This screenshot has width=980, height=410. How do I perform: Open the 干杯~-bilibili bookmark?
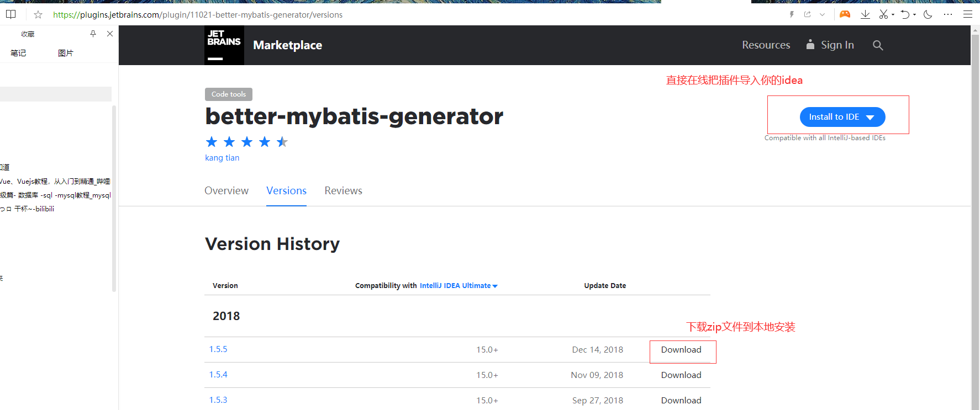coord(27,209)
